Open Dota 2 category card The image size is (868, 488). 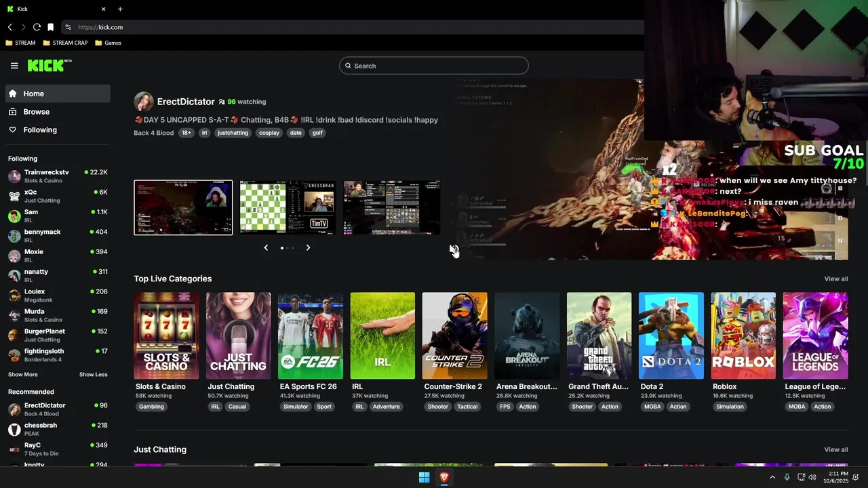(671, 335)
